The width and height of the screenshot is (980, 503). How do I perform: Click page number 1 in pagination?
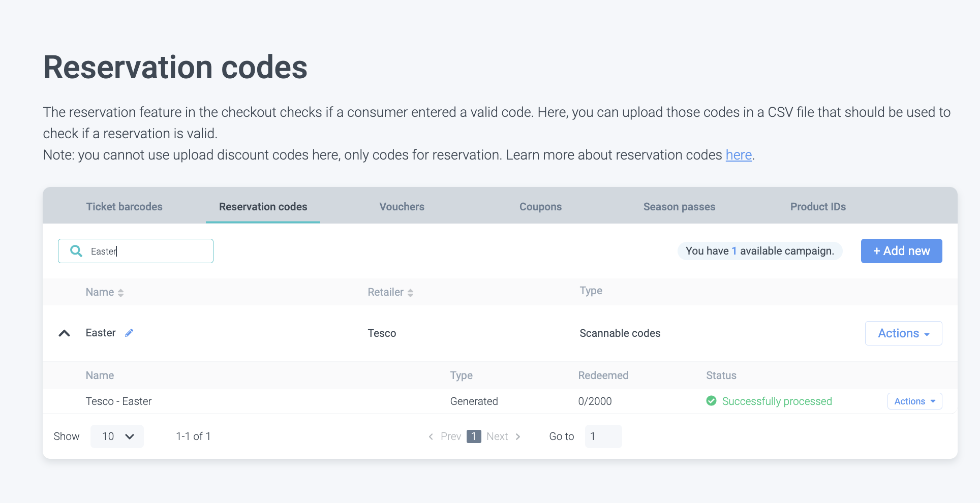(x=474, y=436)
